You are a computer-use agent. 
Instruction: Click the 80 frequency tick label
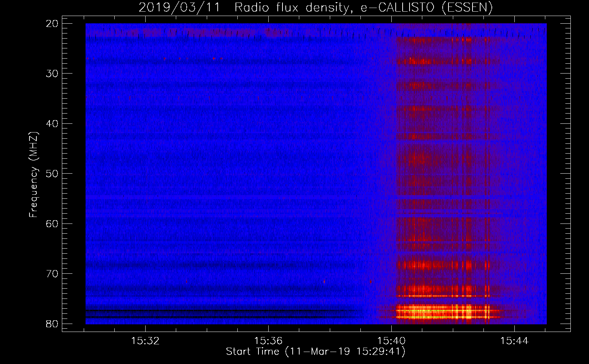[x=52, y=324]
